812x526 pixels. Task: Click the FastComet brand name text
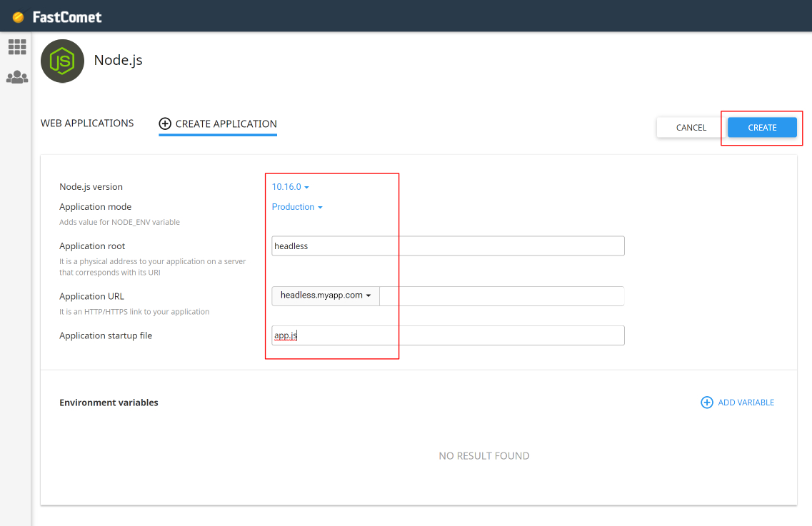[x=67, y=17]
